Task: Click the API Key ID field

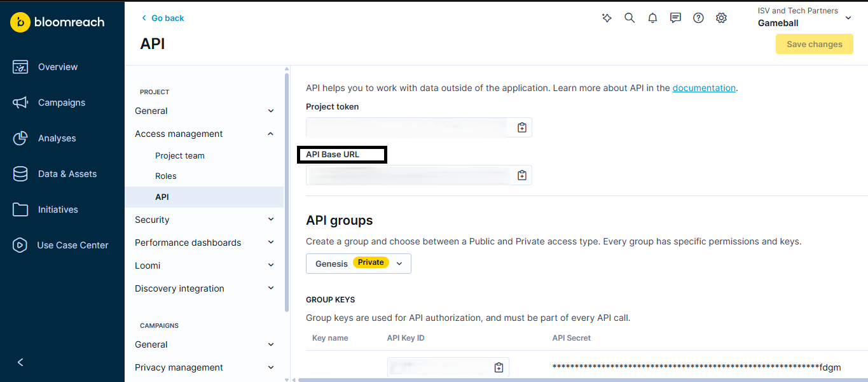Action: click(x=448, y=367)
